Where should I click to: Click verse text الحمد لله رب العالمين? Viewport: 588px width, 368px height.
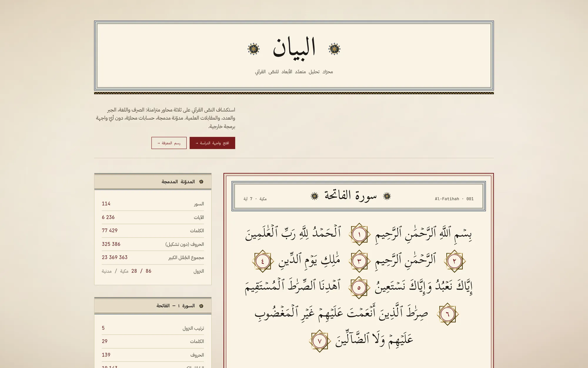tap(293, 234)
